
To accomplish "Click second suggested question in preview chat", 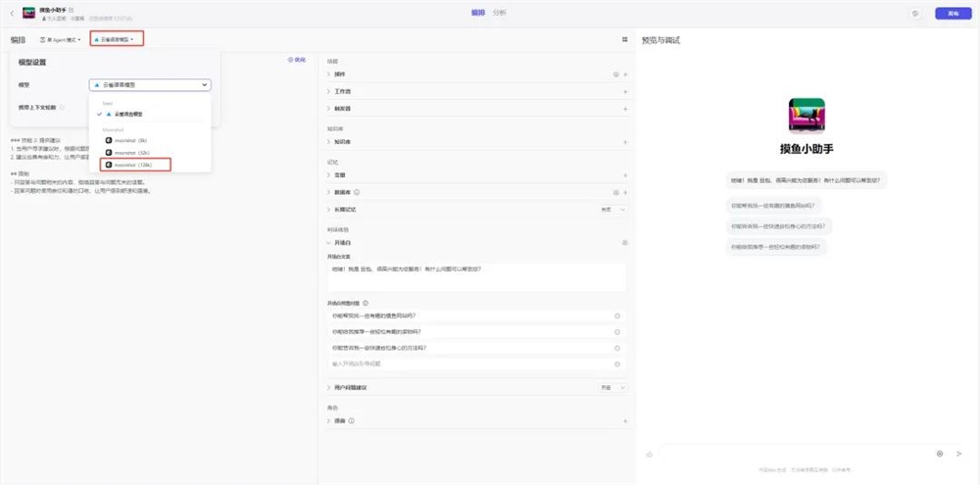I will coord(779,225).
